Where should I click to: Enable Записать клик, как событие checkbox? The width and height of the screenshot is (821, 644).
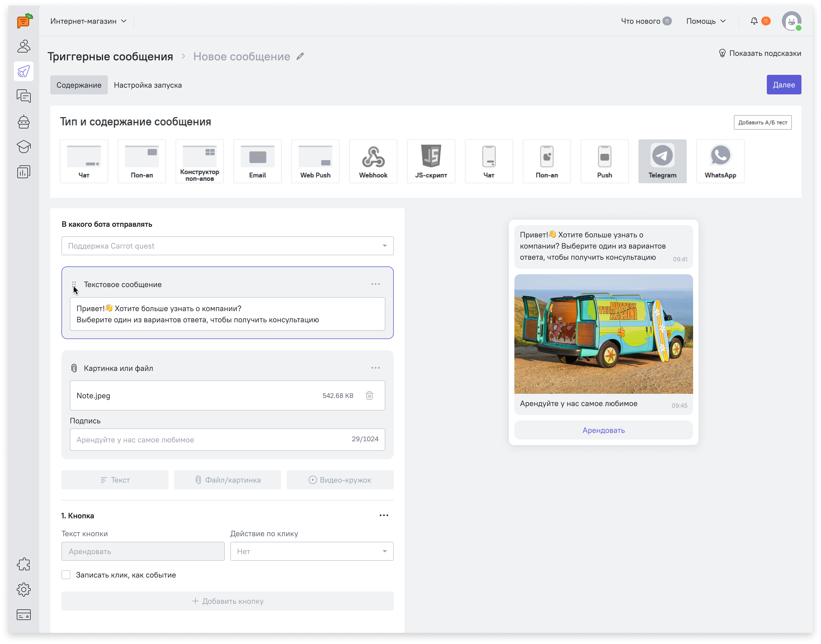pos(66,575)
